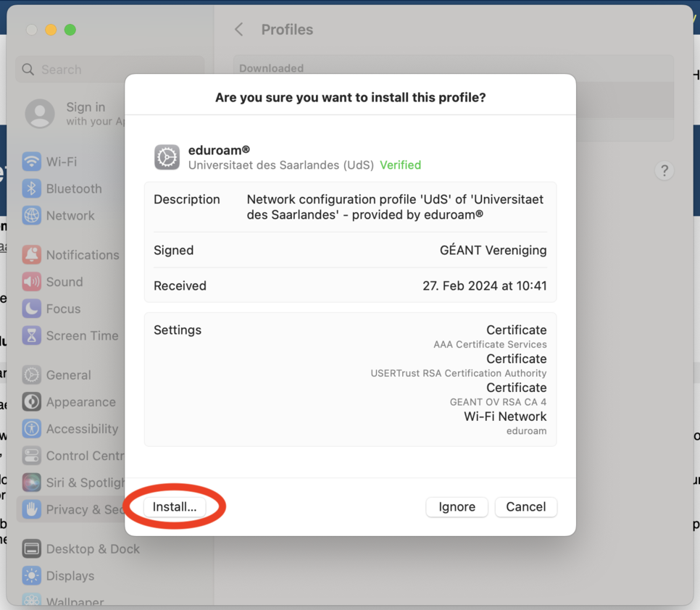This screenshot has width=700, height=610.
Task: Click the 'Wi-Fi Network' settings heading
Action: coord(505,417)
